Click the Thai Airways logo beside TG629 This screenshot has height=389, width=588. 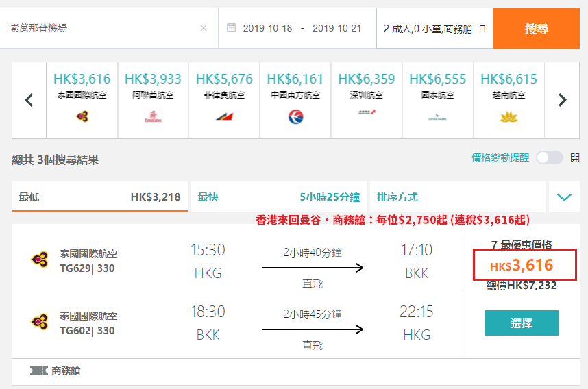pyautogui.click(x=40, y=260)
